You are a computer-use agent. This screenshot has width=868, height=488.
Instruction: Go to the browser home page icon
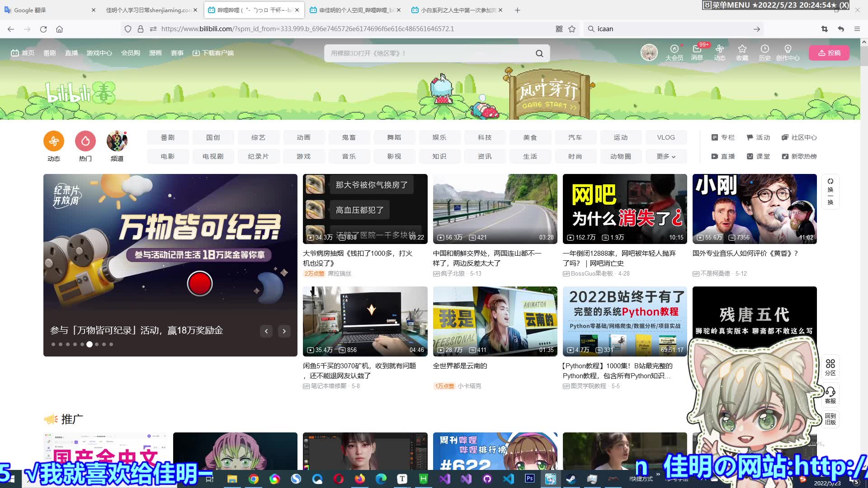tap(59, 29)
